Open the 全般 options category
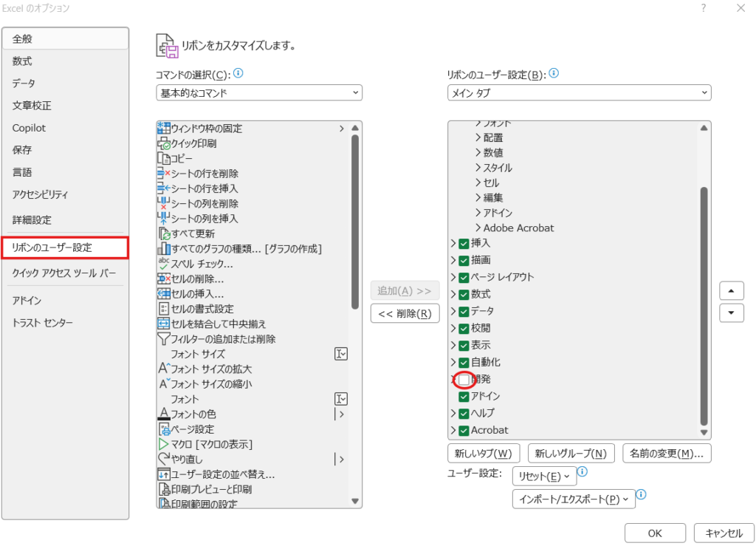Screen dimensions: 756x546 pos(66,38)
